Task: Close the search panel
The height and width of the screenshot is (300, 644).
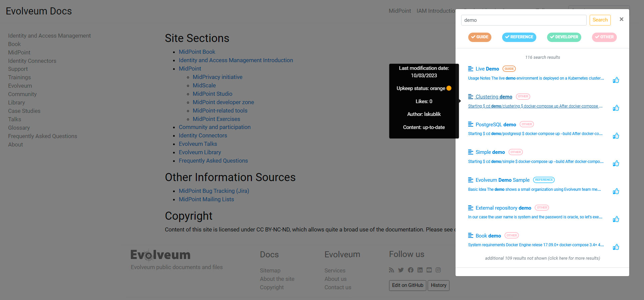Action: [x=621, y=19]
